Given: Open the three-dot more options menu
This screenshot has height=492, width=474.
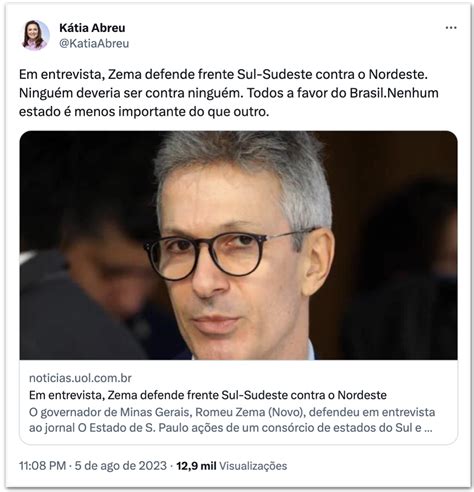Looking at the screenshot, I should tap(451, 28).
